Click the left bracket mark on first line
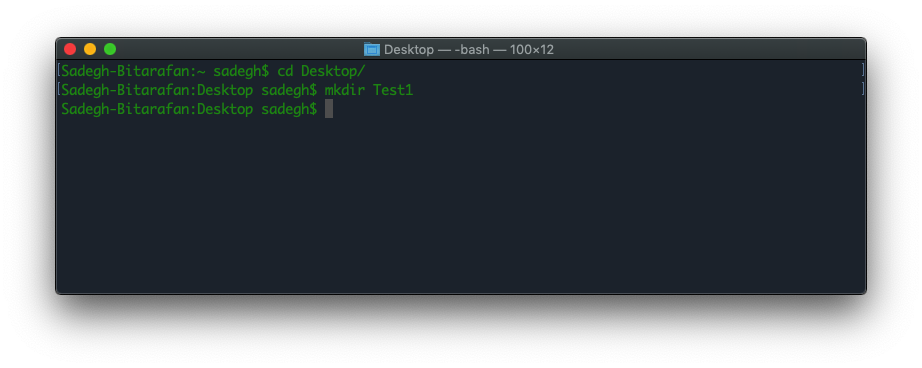 [x=59, y=71]
